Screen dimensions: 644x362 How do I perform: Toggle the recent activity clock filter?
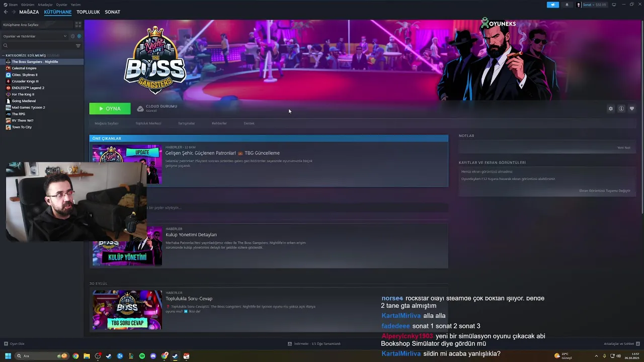[x=72, y=36]
